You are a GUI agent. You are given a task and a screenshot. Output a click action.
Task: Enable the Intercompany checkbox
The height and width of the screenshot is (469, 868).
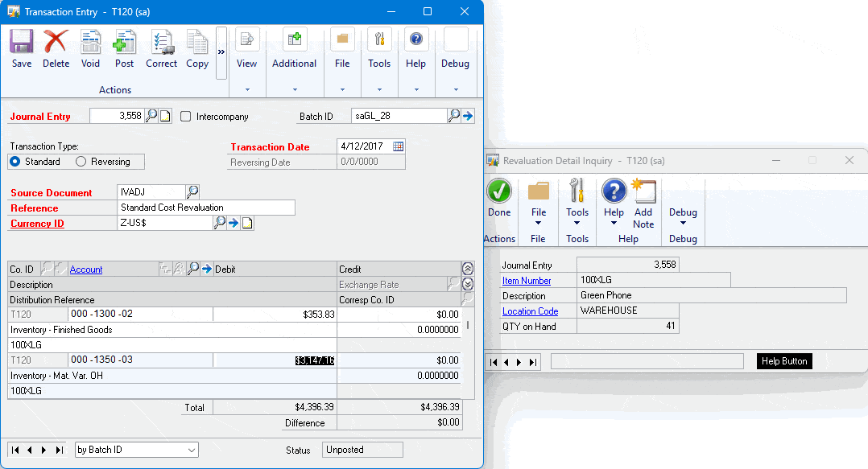coord(186,117)
